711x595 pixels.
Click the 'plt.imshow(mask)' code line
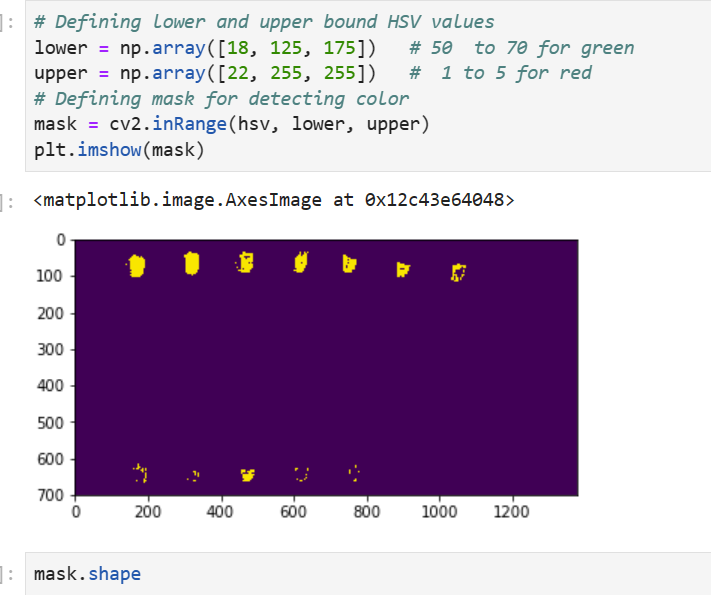(119, 150)
